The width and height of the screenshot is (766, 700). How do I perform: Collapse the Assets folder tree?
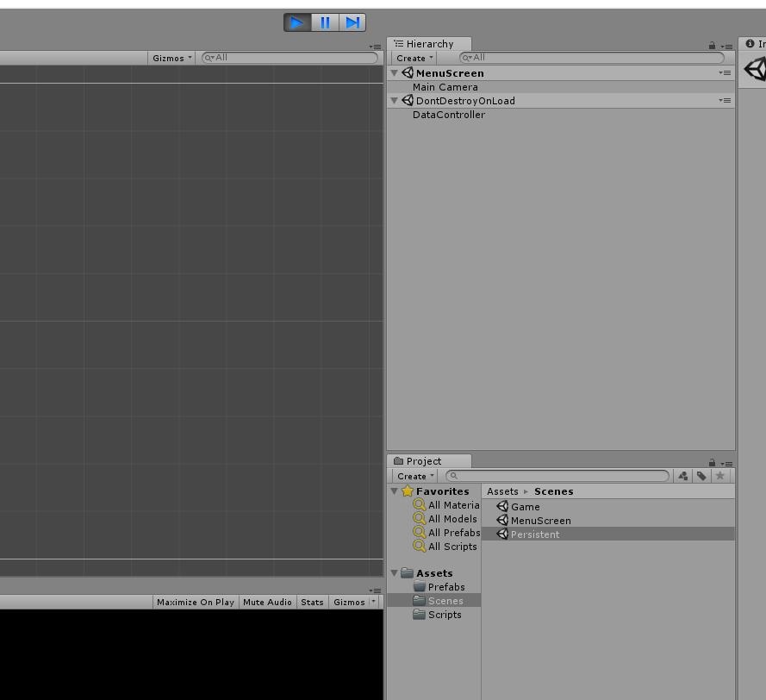pyautogui.click(x=395, y=573)
